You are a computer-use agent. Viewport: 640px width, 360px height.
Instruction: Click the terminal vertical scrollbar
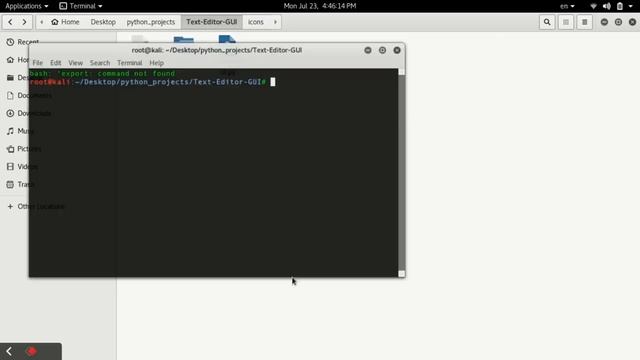point(402,173)
